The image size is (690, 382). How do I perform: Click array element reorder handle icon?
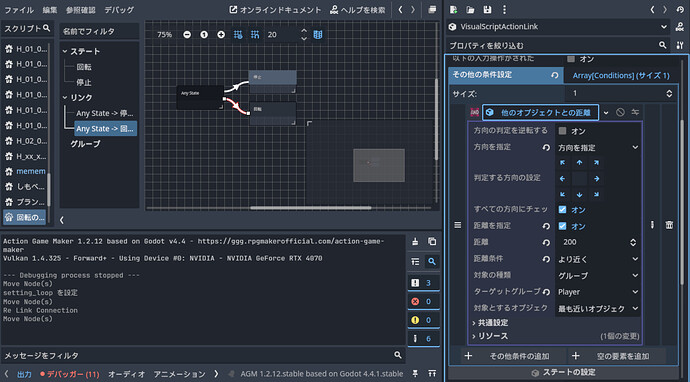click(x=458, y=225)
